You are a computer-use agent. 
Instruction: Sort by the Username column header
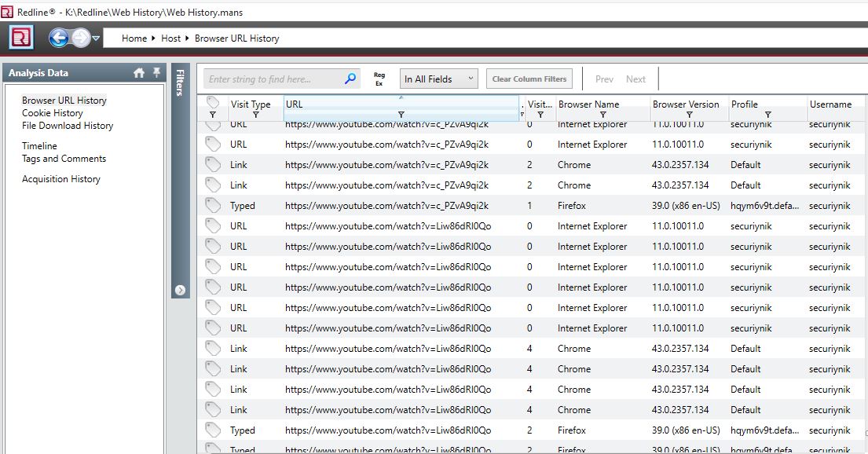click(x=830, y=104)
